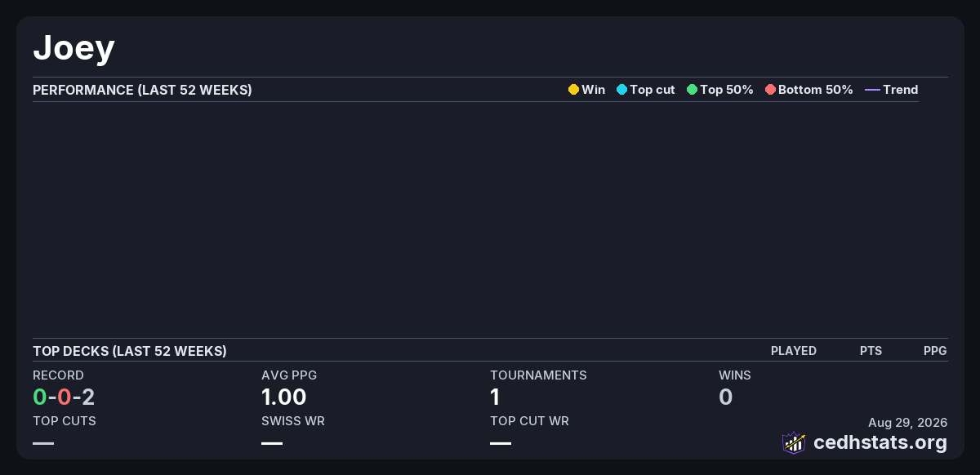Click the AVG PPG value 1.00
This screenshot has width=980, height=475.
pos(284,397)
